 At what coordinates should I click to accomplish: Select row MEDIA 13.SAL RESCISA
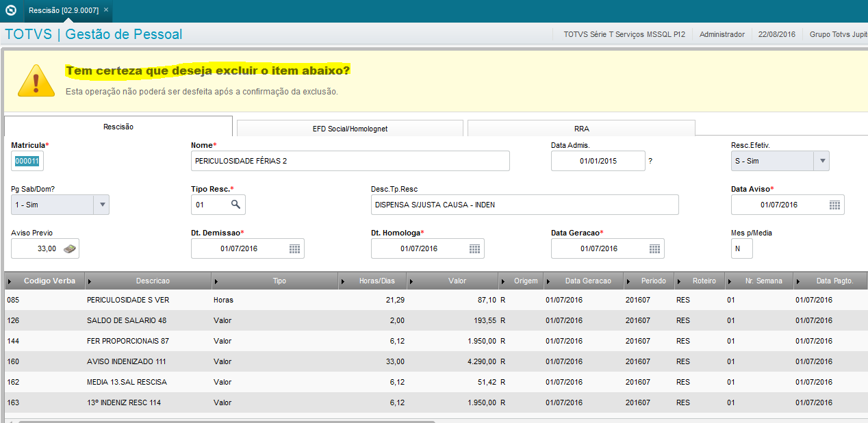436,382
